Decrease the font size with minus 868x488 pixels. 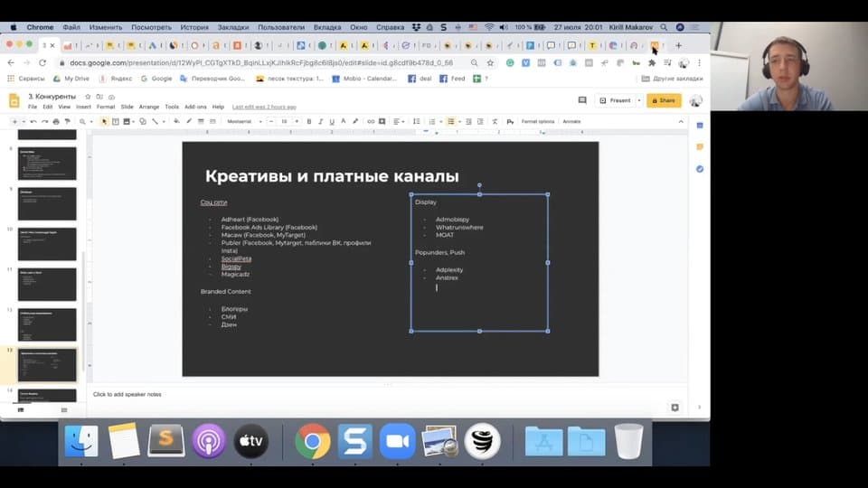point(271,122)
